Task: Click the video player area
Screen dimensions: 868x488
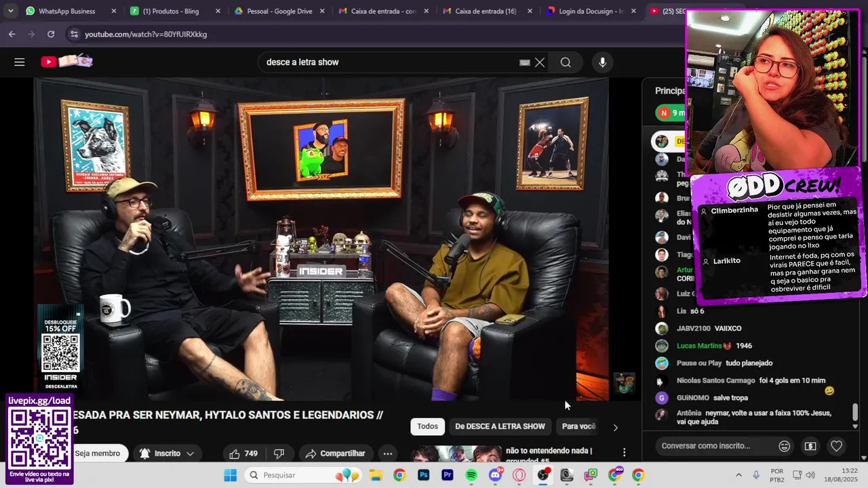Action: tap(321, 239)
